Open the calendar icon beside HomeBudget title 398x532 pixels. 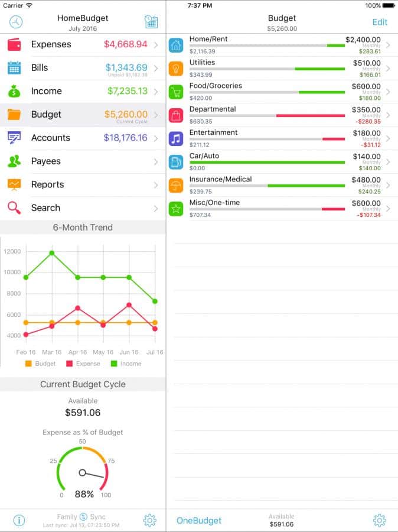tap(151, 22)
